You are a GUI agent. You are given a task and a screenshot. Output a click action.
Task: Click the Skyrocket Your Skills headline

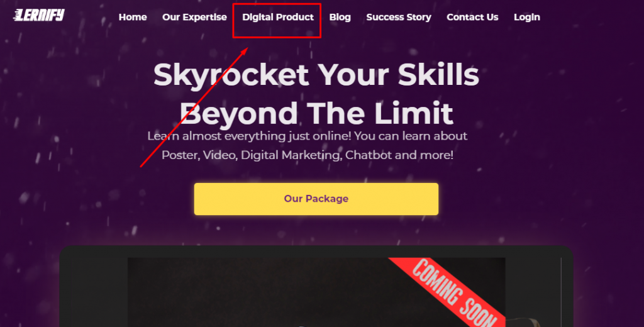pyautogui.click(x=316, y=74)
